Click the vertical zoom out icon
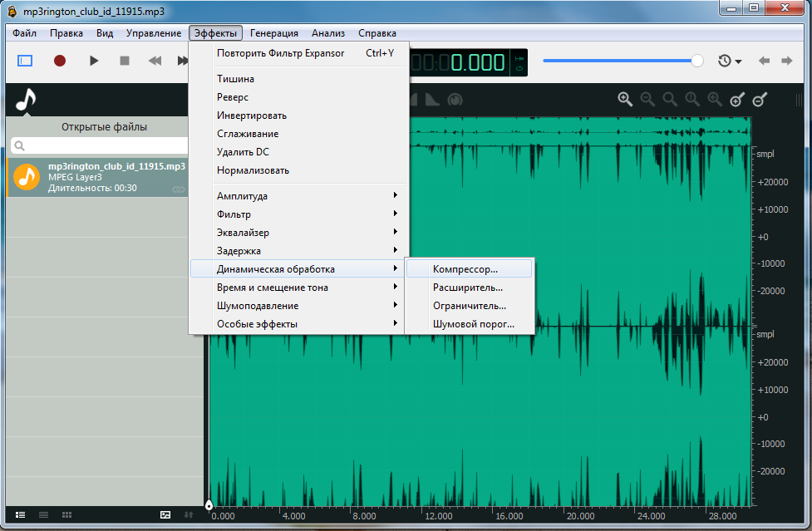 point(760,100)
